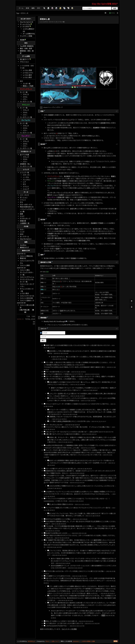Click the edit link under visitor counter

pos(34,324)
